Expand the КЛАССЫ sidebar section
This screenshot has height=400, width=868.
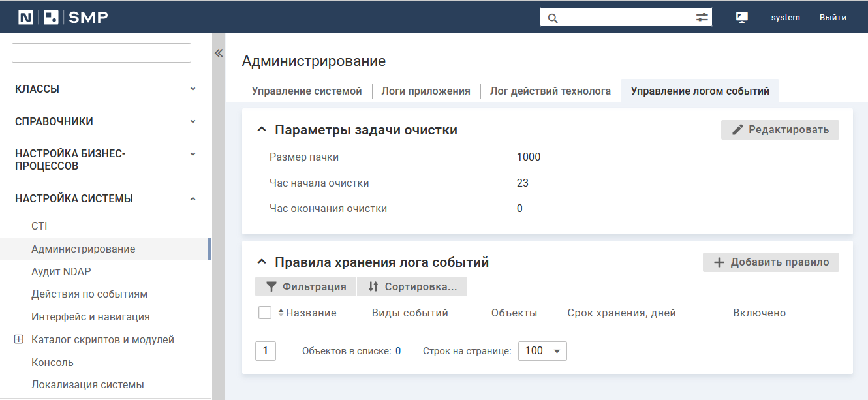pyautogui.click(x=193, y=89)
